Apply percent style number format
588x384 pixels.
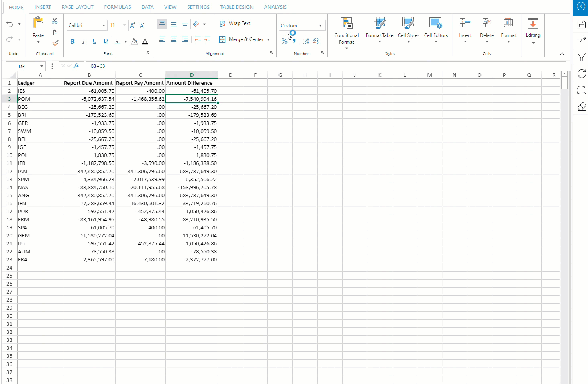pos(284,41)
